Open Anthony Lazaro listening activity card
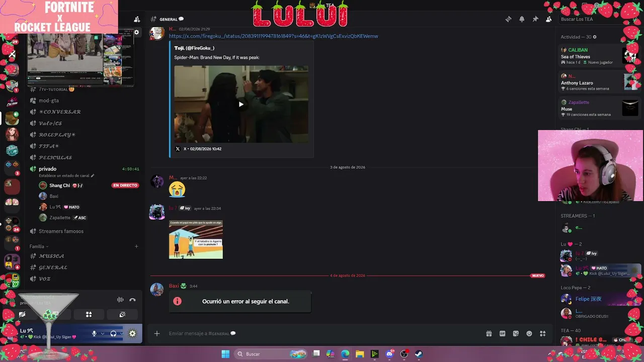This screenshot has width=644, height=362. point(599,82)
